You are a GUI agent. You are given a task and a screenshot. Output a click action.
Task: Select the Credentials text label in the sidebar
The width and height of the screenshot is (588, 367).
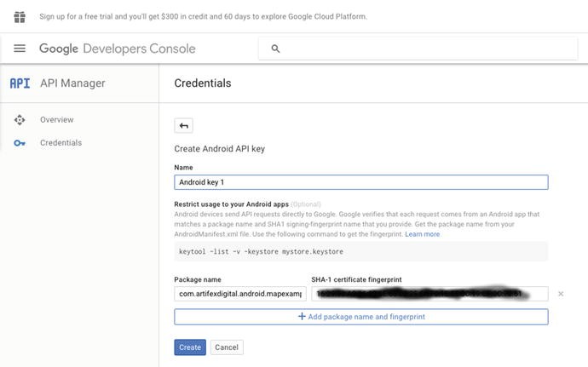[x=61, y=143]
